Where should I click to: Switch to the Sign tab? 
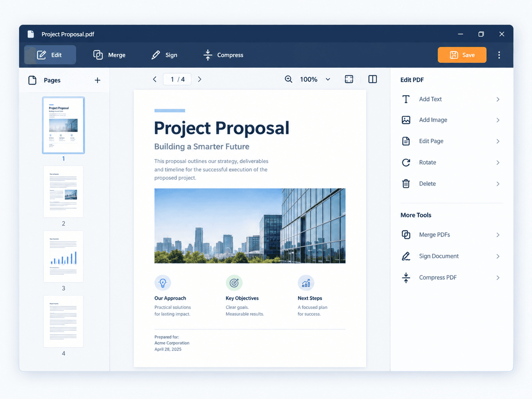tap(164, 55)
